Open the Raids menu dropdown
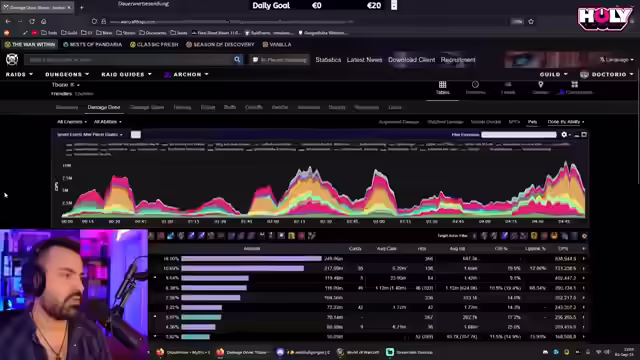Viewport: 640px width, 360px height. tap(19, 74)
